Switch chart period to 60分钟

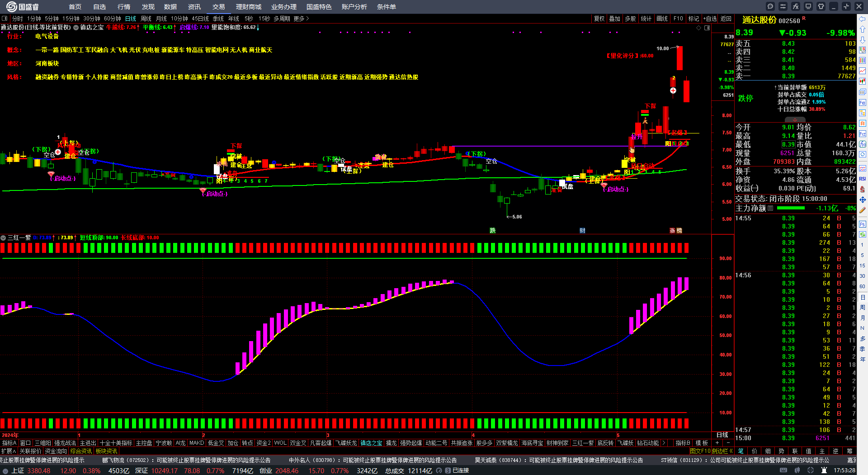click(x=113, y=19)
